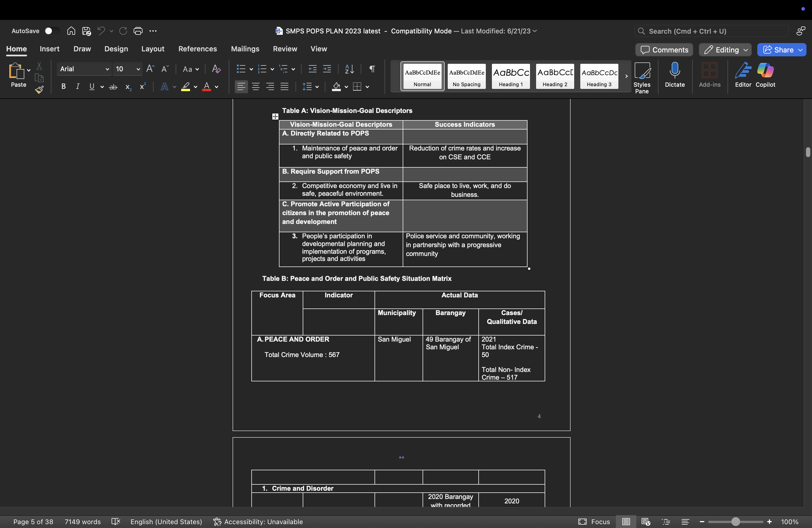The height and width of the screenshot is (528, 812).
Task: Click the Copy icon
Action: coord(39,78)
